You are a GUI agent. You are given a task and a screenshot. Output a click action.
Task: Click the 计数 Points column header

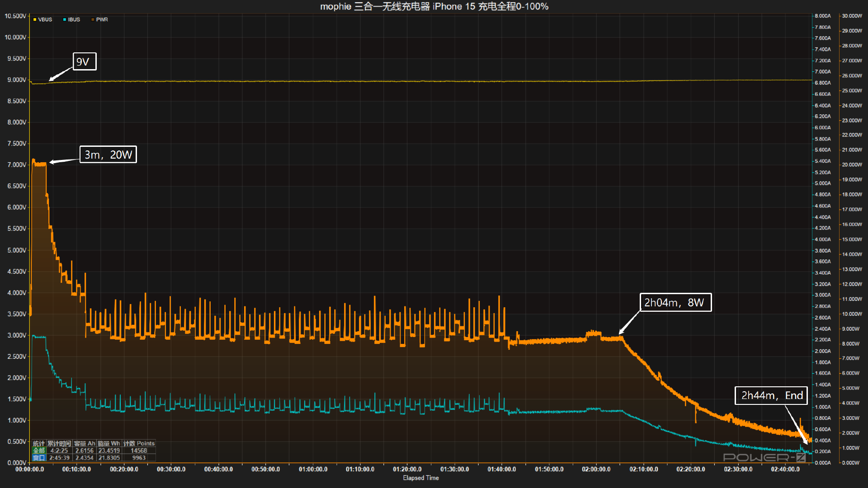(139, 443)
